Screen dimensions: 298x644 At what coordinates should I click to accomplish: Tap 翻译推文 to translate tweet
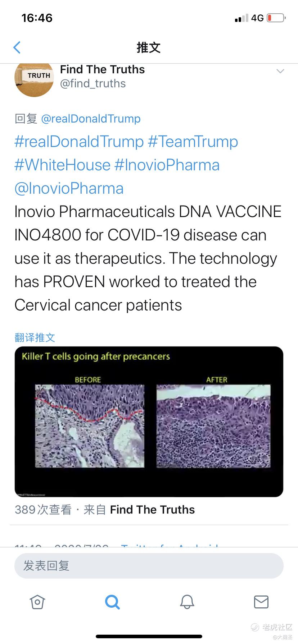point(35,337)
